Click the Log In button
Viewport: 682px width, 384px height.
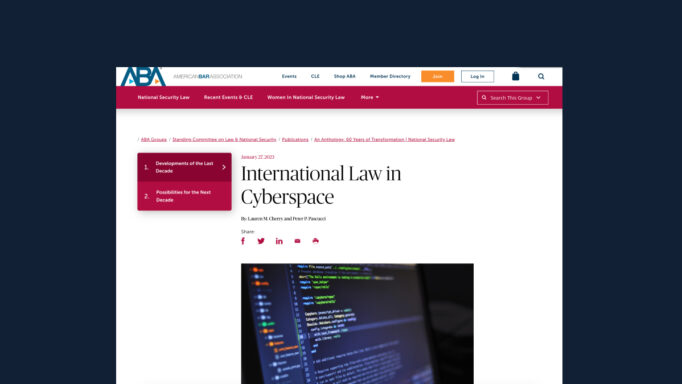click(478, 77)
